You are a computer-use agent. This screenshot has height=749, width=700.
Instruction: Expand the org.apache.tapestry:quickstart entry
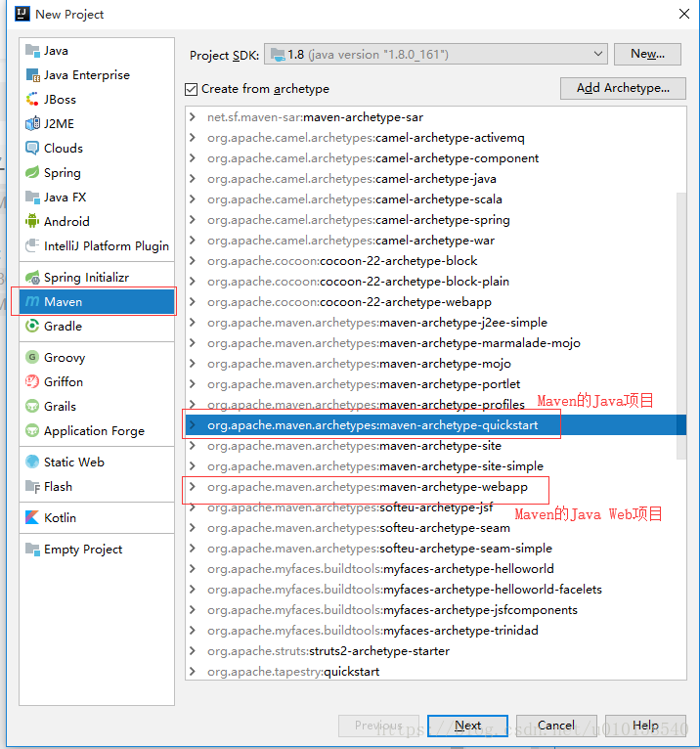(x=193, y=671)
